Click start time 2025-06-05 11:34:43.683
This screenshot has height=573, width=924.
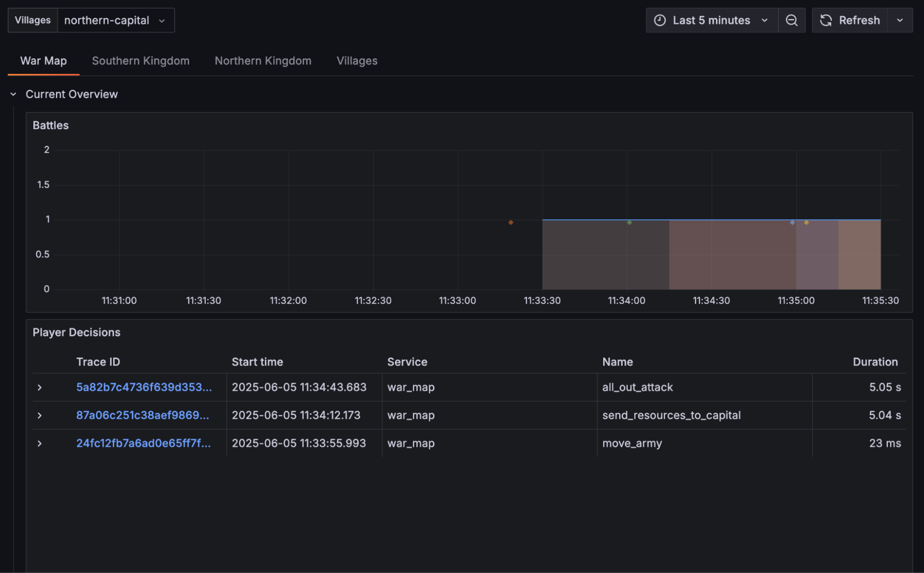pyautogui.click(x=299, y=387)
